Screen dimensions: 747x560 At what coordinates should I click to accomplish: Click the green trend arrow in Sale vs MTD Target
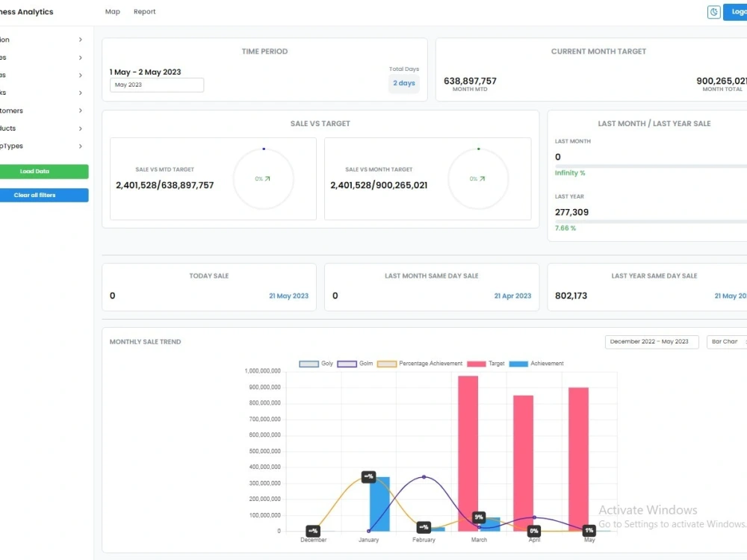tap(269, 178)
